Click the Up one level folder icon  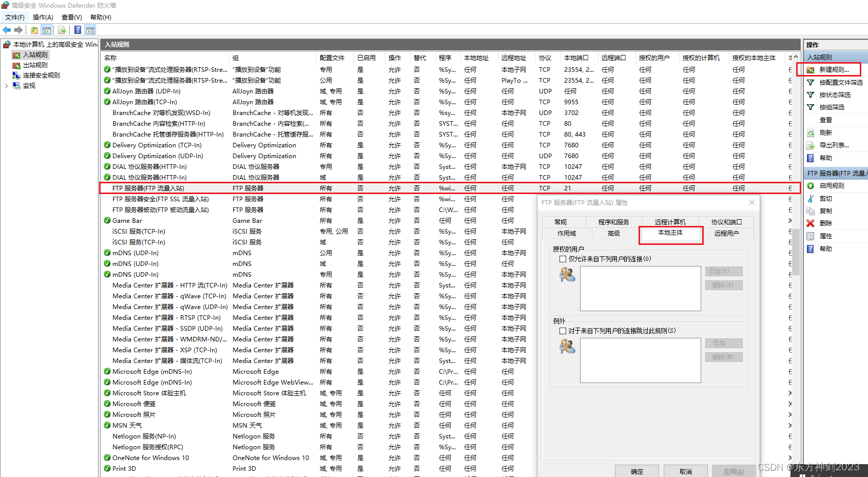pos(34,30)
